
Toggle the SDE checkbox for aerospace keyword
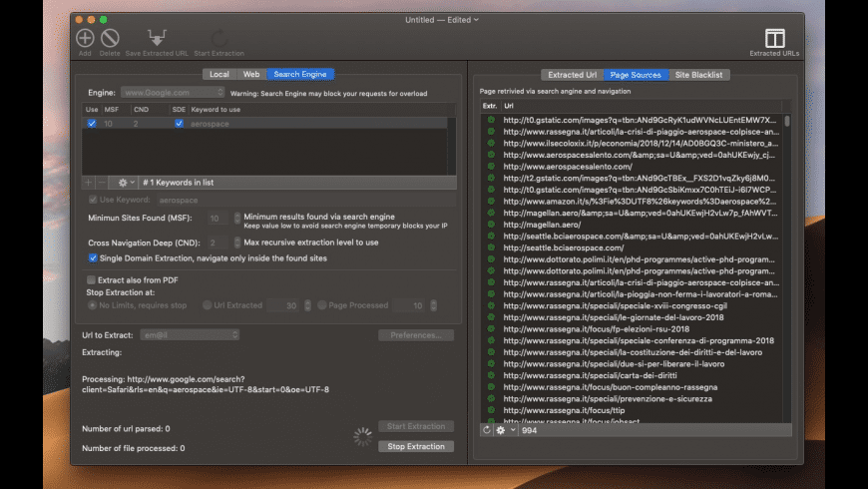click(x=179, y=124)
